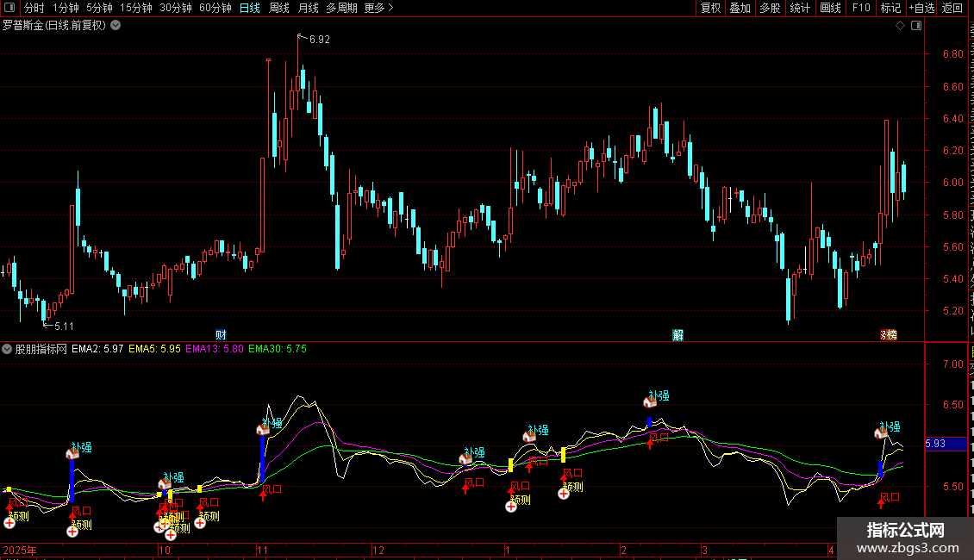Click the 补强 house marker at February peak
Viewport: 974px width, 560px height.
[650, 401]
